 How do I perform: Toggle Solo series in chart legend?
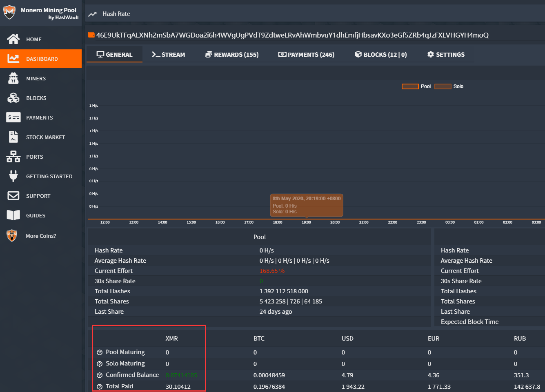449,86
